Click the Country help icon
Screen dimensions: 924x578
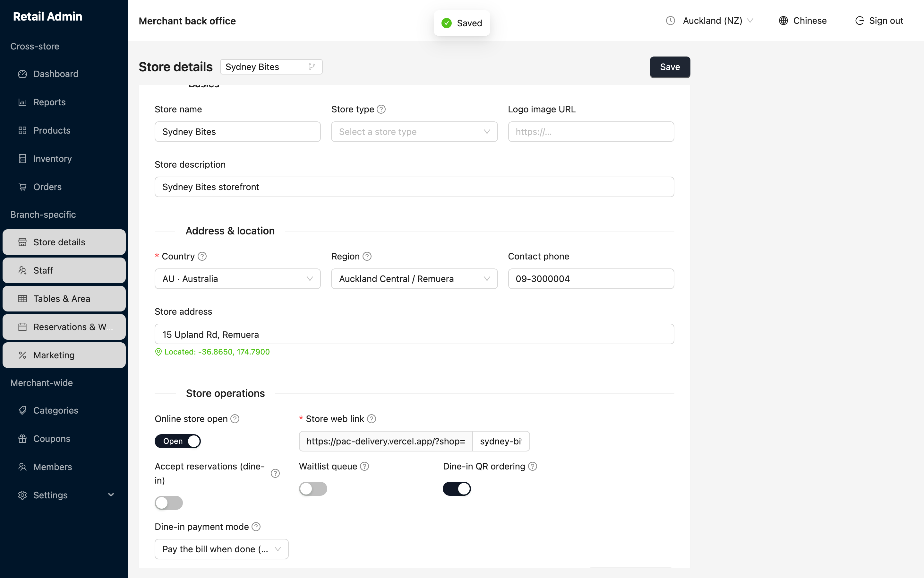[x=202, y=256]
